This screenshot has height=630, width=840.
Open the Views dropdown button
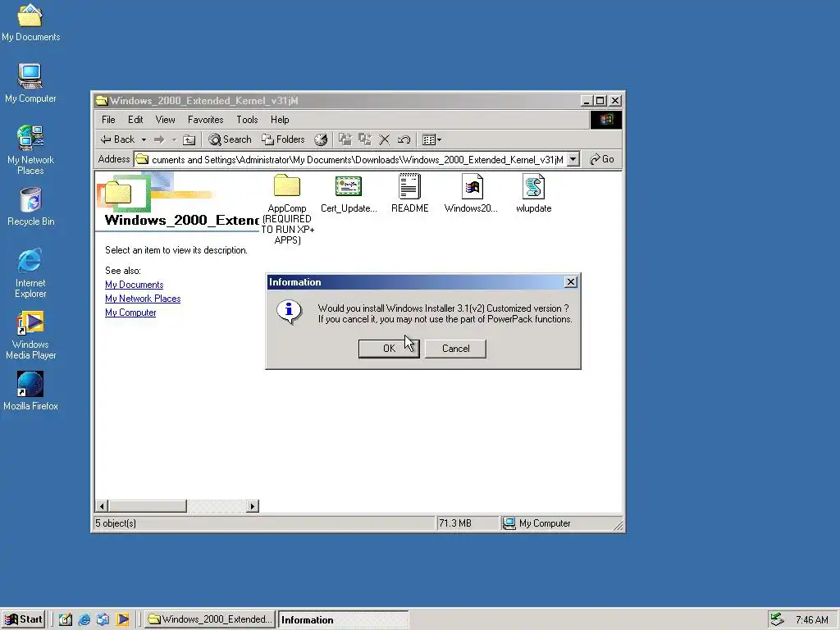(431, 139)
